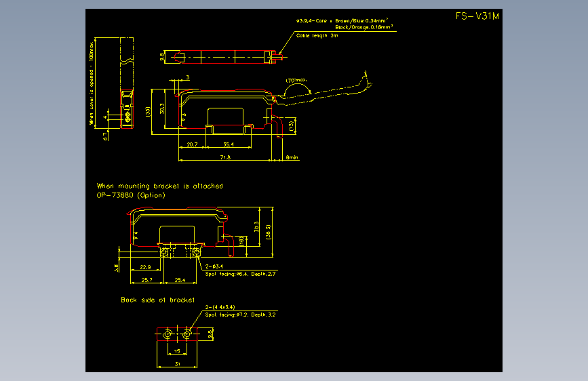The image size is (588, 381).
Task: Select "When cover is opened : 100max." text
Action: tap(91, 83)
